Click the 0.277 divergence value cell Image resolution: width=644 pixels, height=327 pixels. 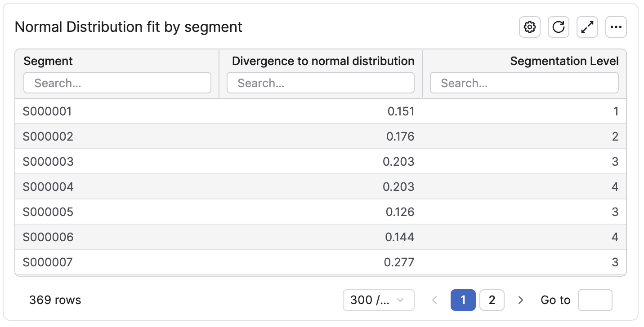point(399,262)
